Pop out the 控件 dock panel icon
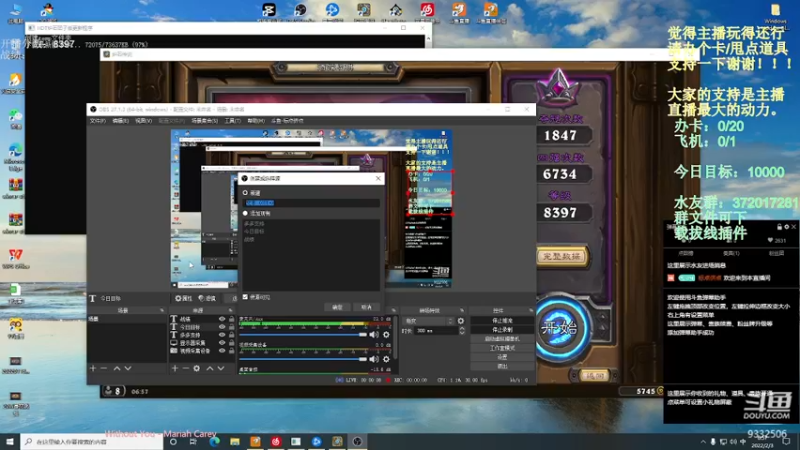This screenshot has height=450, width=800. tap(531, 310)
